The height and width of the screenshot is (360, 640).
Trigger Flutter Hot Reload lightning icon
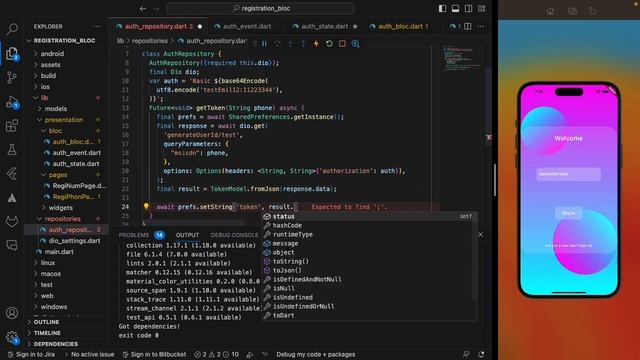click(x=316, y=44)
